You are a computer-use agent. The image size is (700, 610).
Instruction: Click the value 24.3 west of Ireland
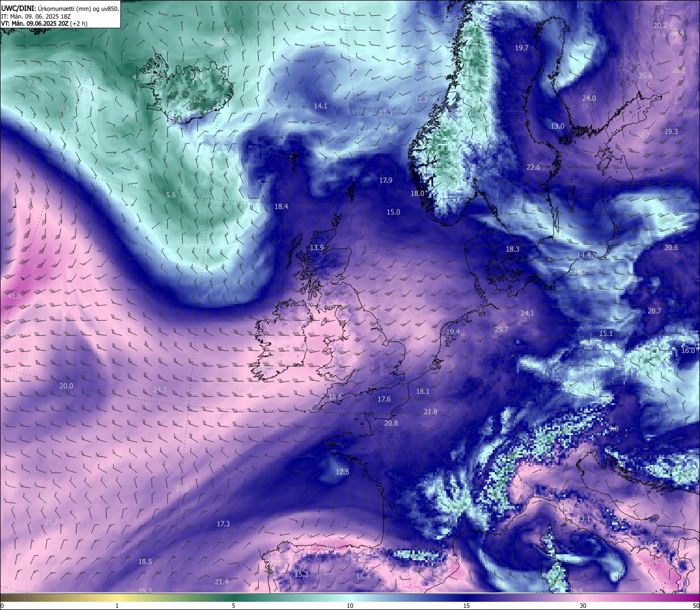click(160, 390)
